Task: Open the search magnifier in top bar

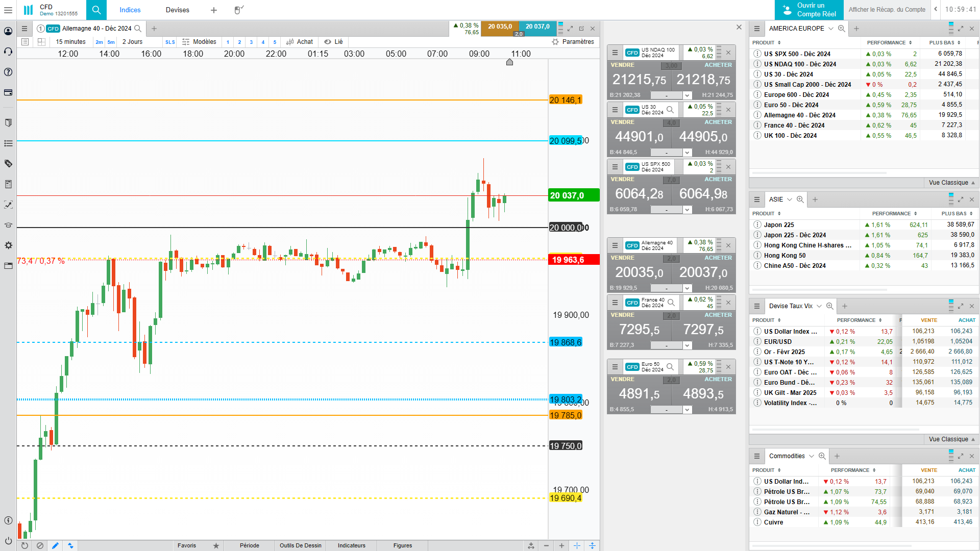Action: click(x=96, y=10)
